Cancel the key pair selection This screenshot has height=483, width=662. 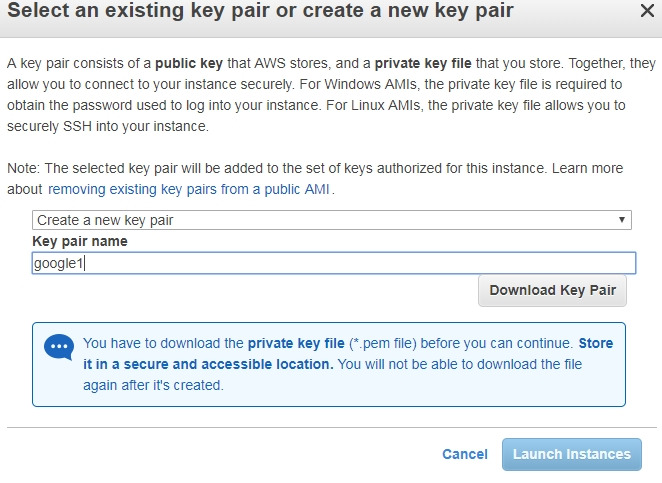[x=464, y=454]
